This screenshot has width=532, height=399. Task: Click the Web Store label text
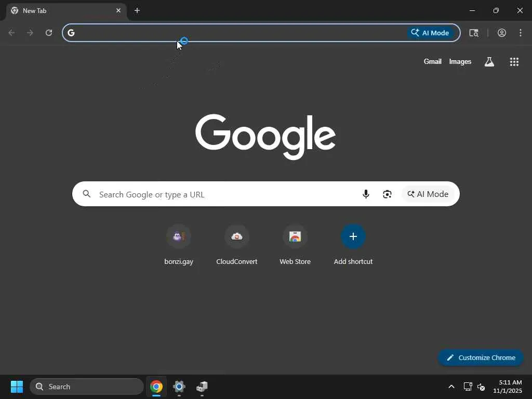point(295,262)
